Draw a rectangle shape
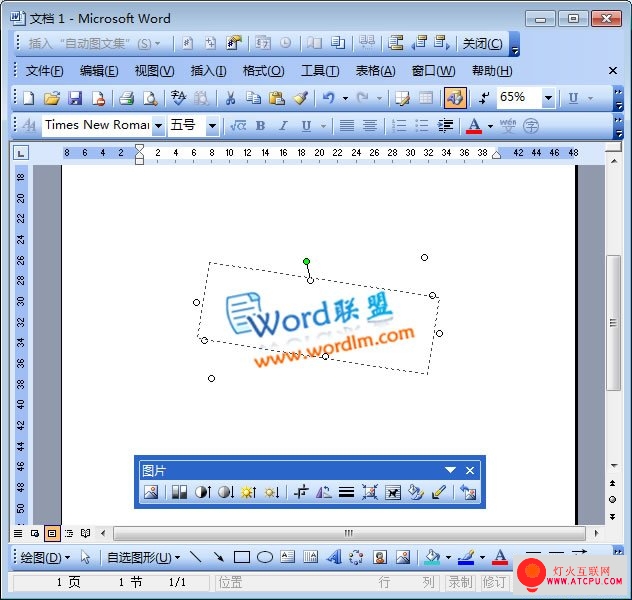This screenshot has height=600, width=632. coord(242,557)
